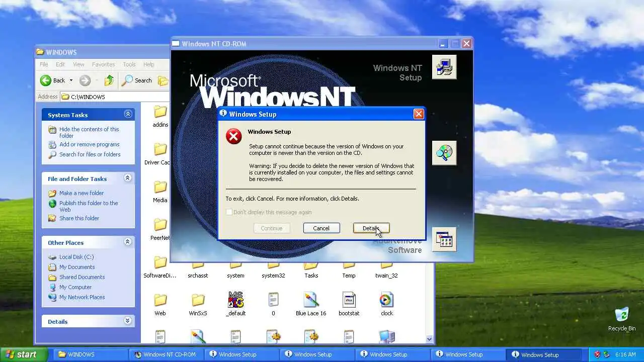This screenshot has width=644, height=362.
Task: Click the Search toolbar button
Action: click(137, 80)
